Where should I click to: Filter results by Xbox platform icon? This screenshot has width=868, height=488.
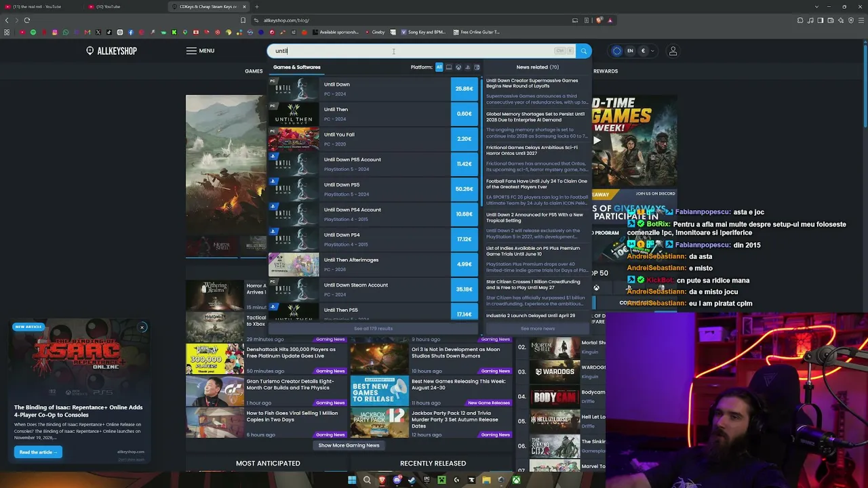click(x=458, y=67)
